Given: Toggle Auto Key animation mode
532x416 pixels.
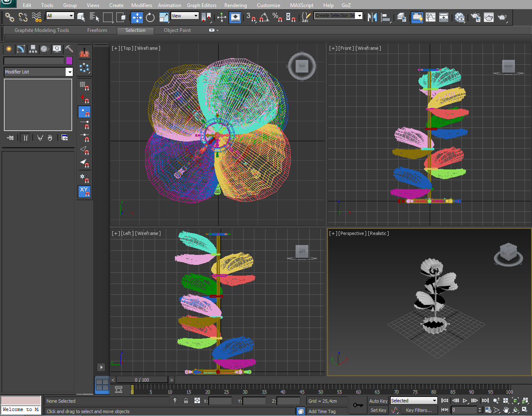Looking at the screenshot, I should 378,401.
